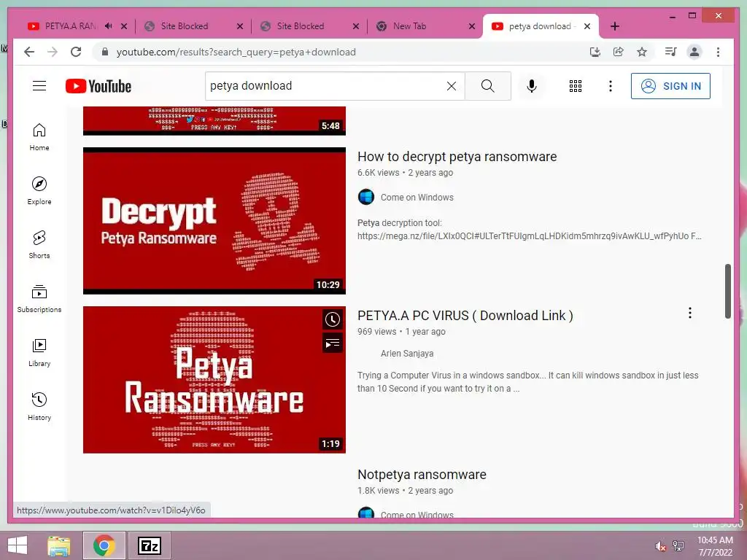
Task: Open the YouTube apps grid icon
Action: tap(575, 86)
